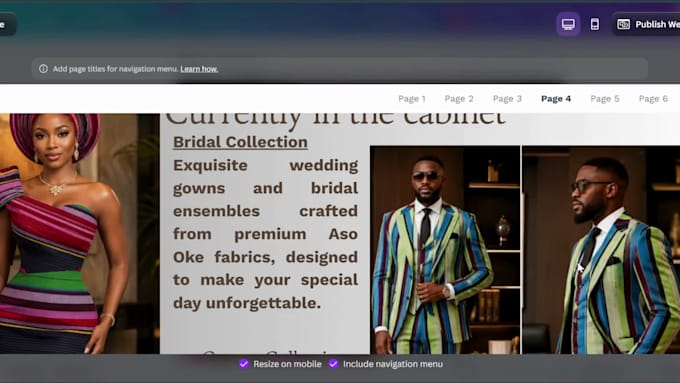
Task: Toggle the Resize on mobile checkbox
Action: tap(244, 364)
